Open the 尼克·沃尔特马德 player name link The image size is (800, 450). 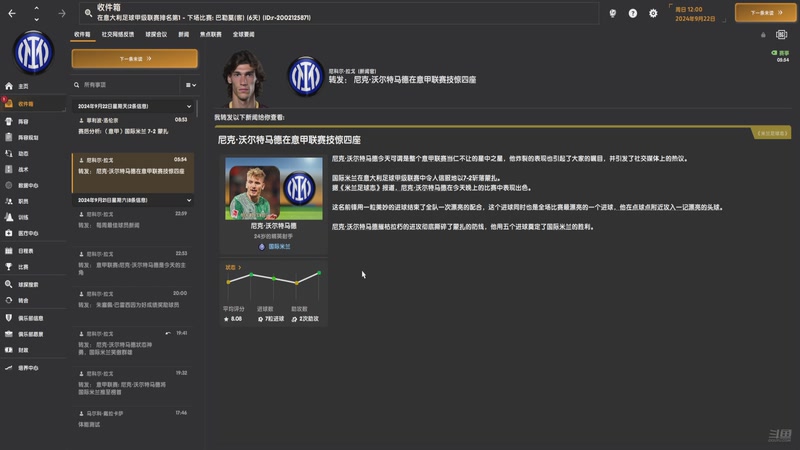tap(273, 226)
